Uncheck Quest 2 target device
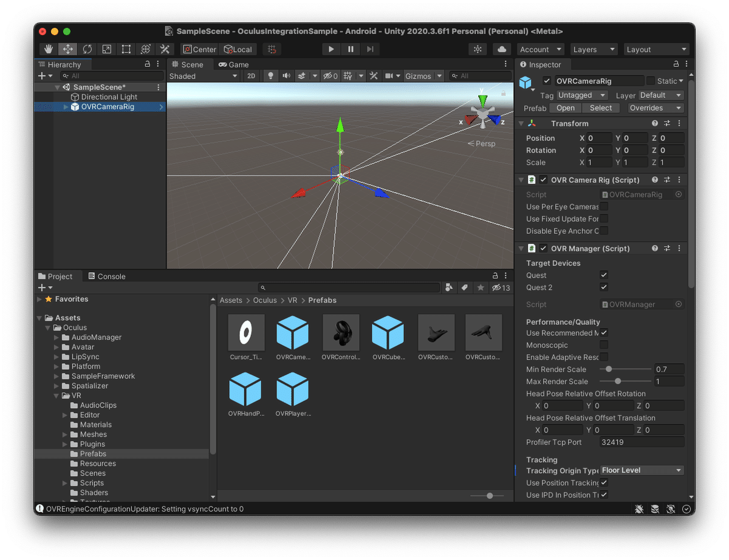Viewport: 729px width, 560px height. pos(604,287)
